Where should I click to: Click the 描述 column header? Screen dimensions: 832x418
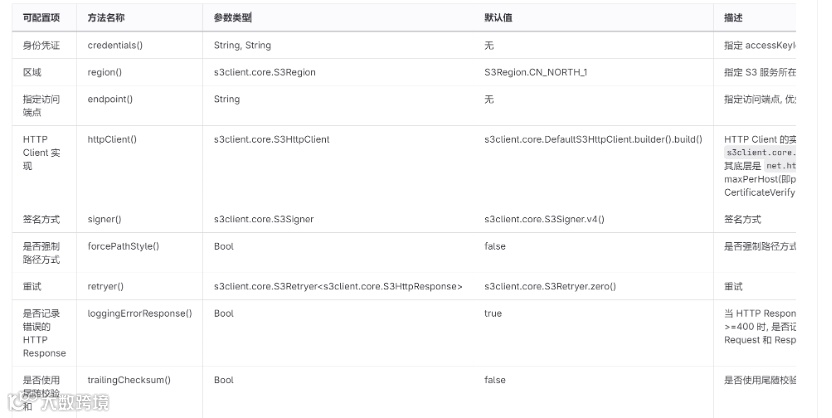tap(733, 18)
